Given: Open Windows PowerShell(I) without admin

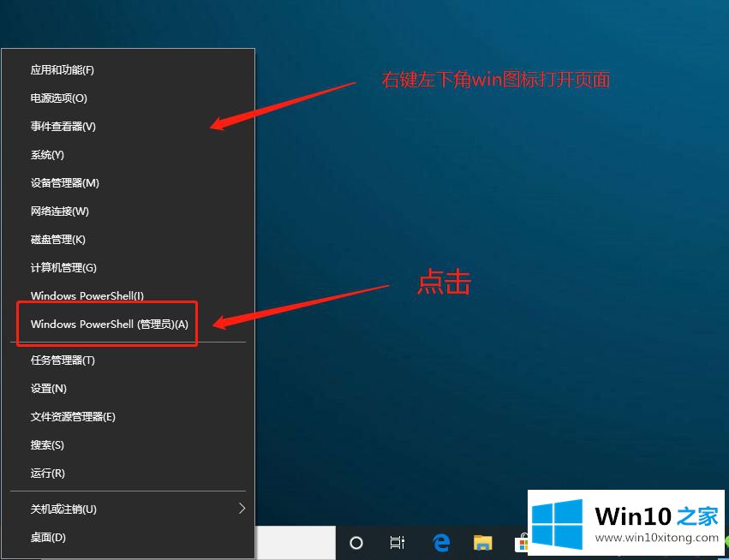Looking at the screenshot, I should point(87,295).
